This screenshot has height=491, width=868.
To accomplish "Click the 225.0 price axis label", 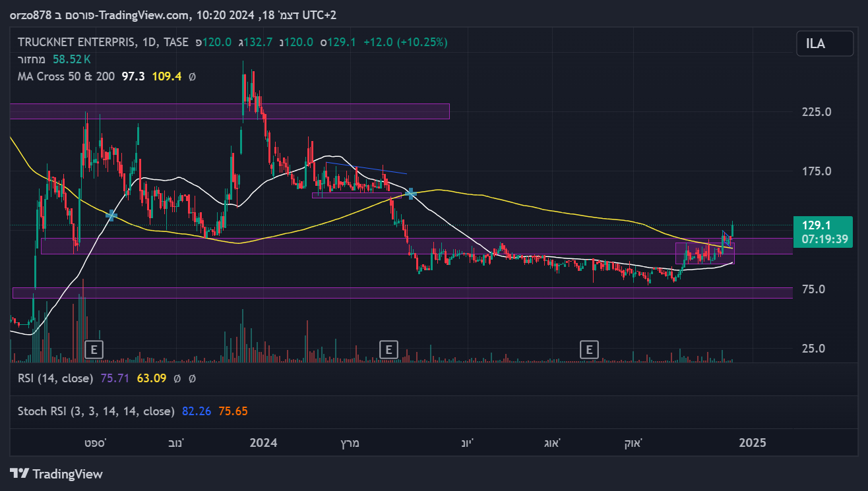I will [817, 112].
